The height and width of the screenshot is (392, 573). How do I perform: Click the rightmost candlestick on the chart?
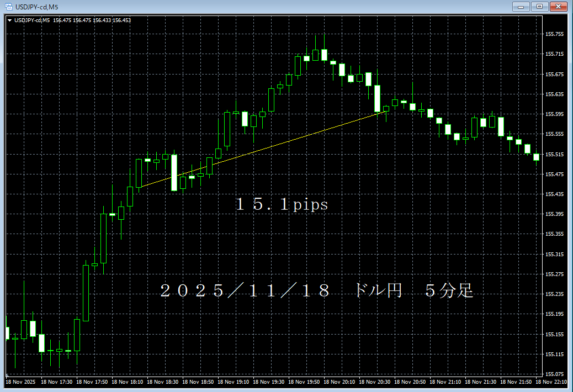click(x=536, y=157)
